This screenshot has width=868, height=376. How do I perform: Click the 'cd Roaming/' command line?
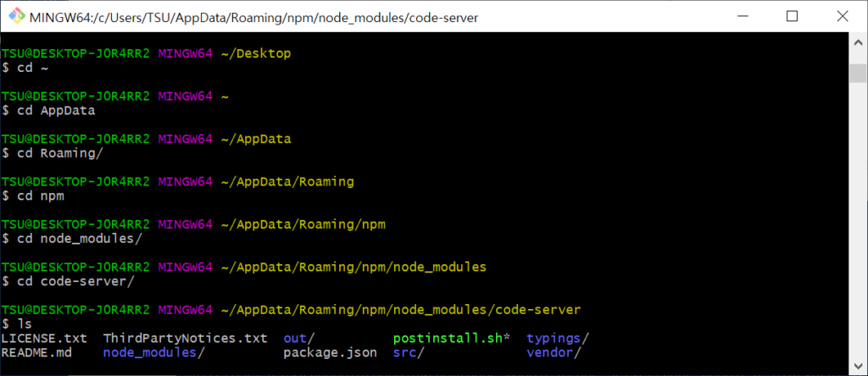coord(53,153)
